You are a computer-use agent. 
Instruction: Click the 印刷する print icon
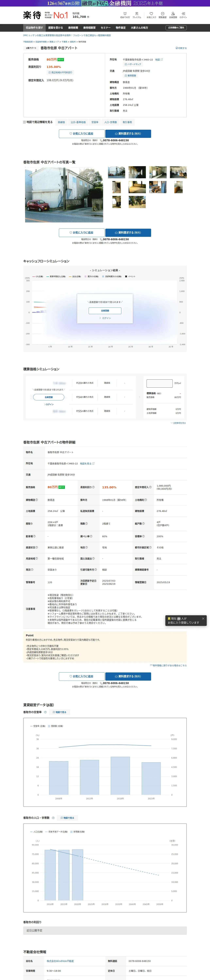(x=181, y=48)
